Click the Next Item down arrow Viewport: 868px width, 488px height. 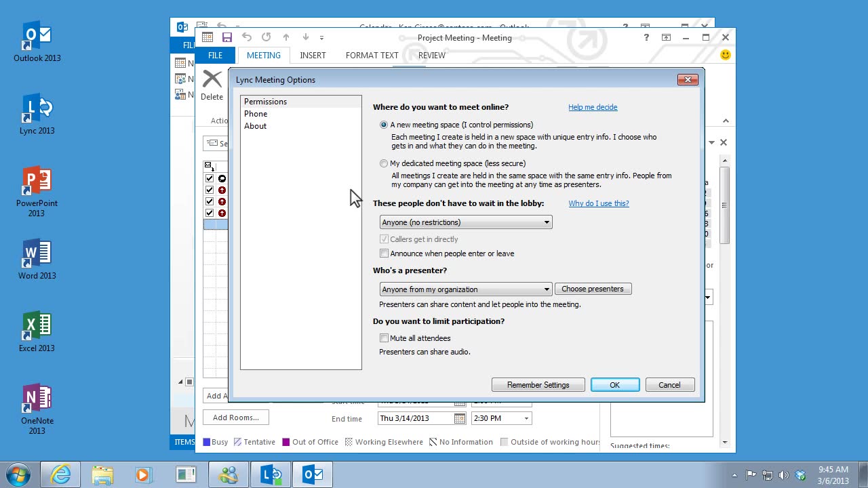(306, 37)
